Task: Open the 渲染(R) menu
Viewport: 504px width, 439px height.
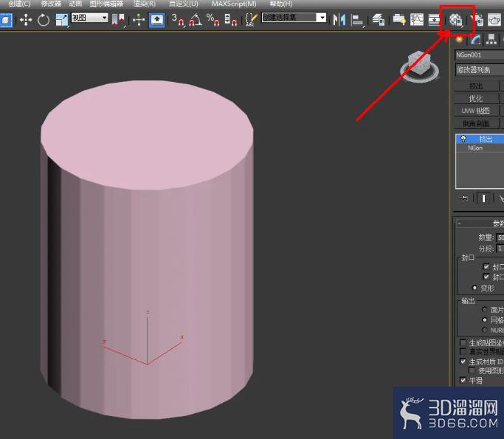Action: pos(145,4)
